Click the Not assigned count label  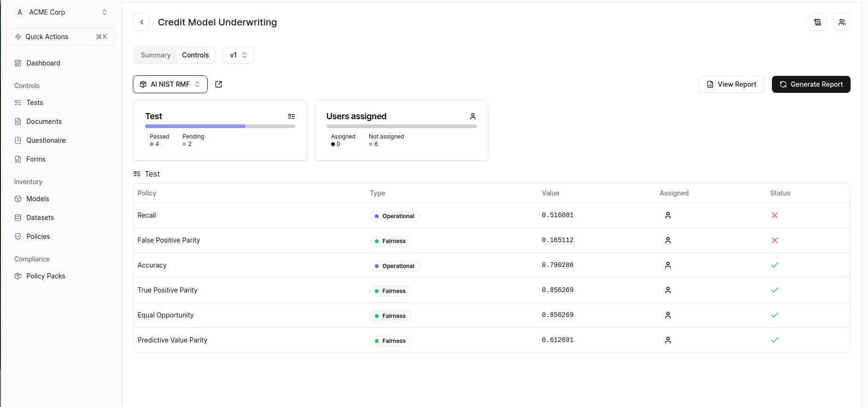coord(386,137)
